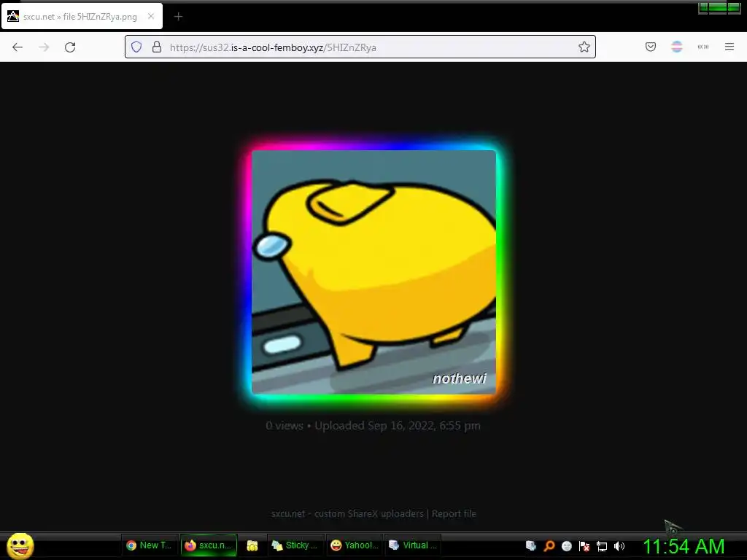Image resolution: width=747 pixels, height=560 pixels.
Task: Go back to the previous page
Action: 18,47
